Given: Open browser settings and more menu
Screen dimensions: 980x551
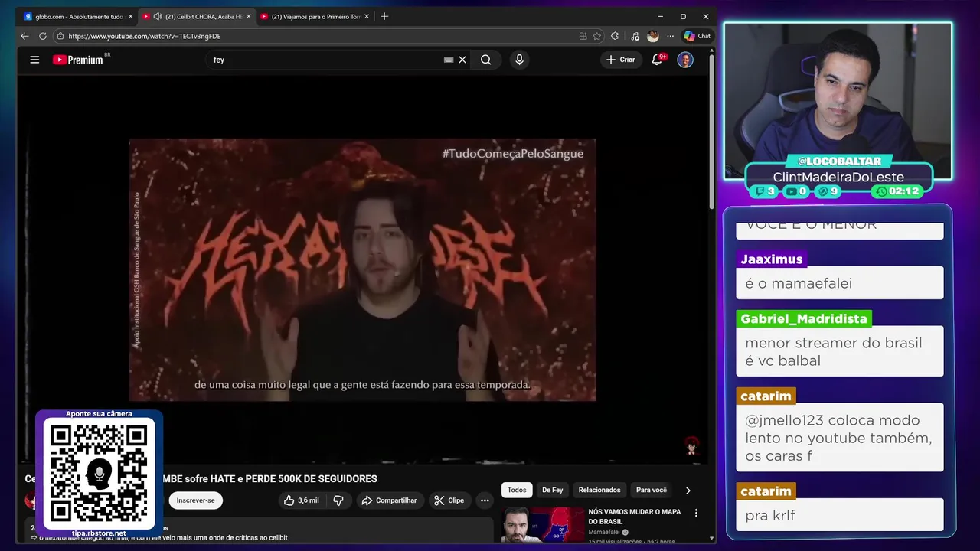Looking at the screenshot, I should [671, 36].
